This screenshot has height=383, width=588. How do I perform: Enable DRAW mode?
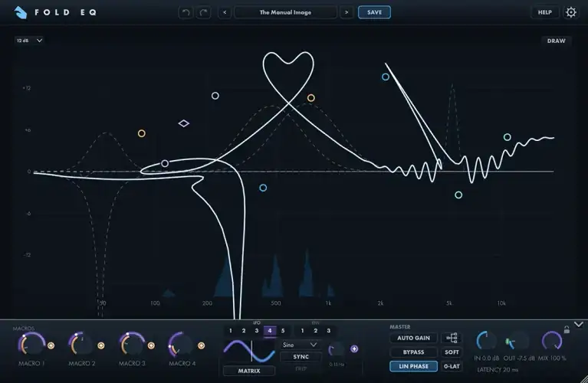tap(556, 41)
